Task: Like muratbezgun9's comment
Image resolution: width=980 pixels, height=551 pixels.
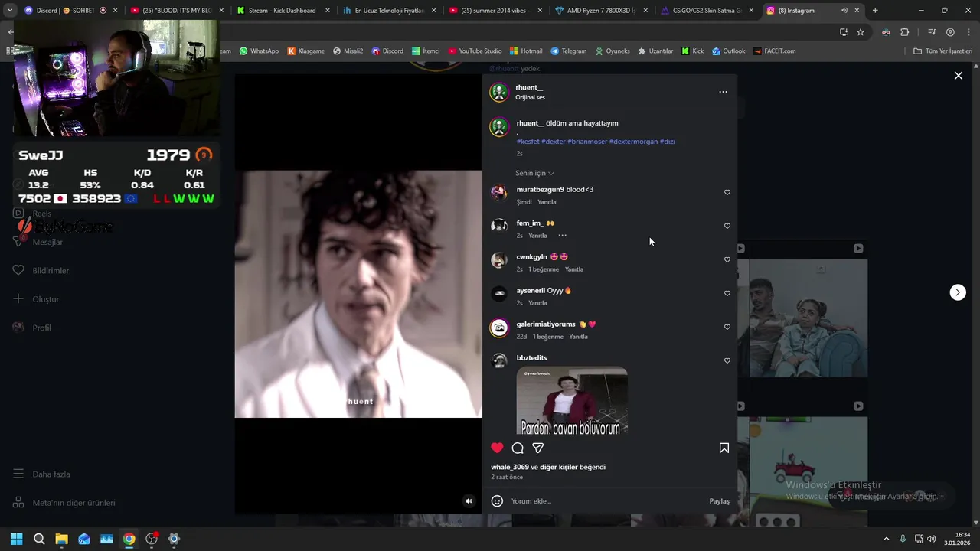Action: [727, 192]
